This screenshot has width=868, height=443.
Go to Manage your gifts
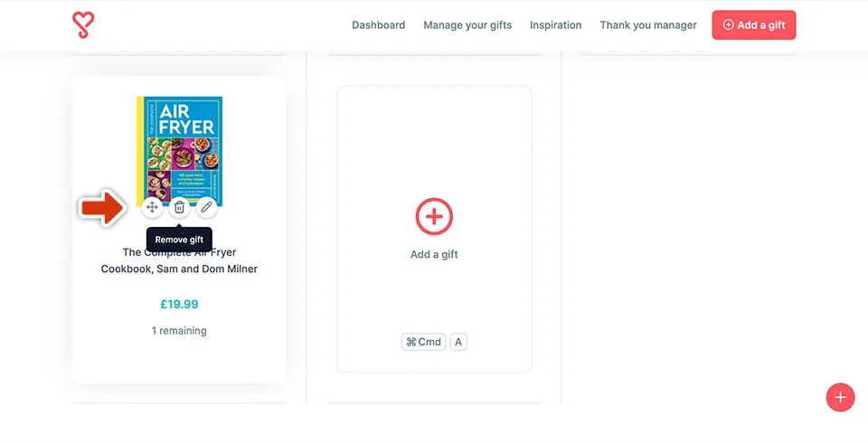pyautogui.click(x=467, y=25)
